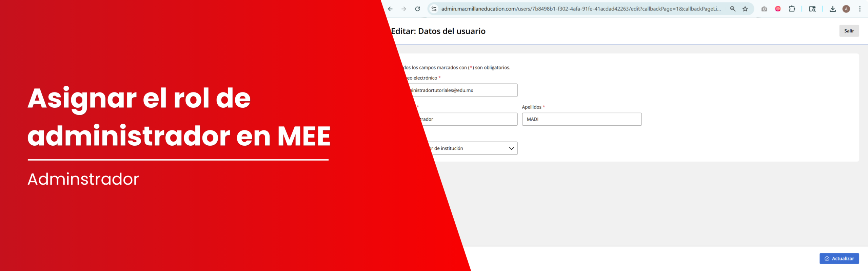Screen dimensions: 868x271
Task: Click the address bar URL
Action: tap(581, 9)
